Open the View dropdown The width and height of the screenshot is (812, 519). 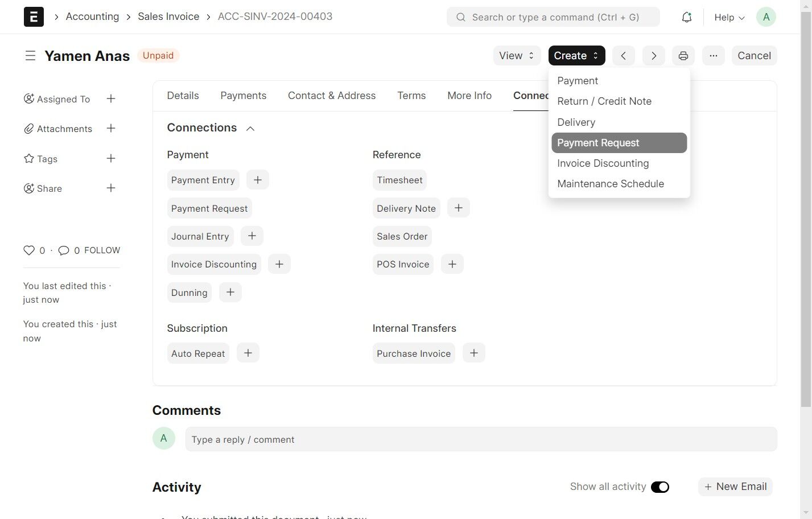click(x=516, y=56)
